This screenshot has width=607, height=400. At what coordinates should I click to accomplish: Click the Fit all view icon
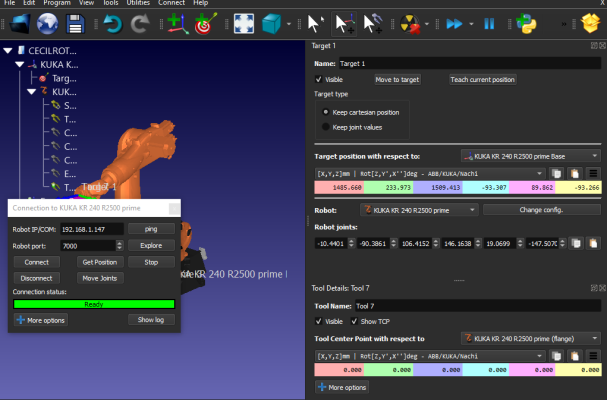coord(244,21)
